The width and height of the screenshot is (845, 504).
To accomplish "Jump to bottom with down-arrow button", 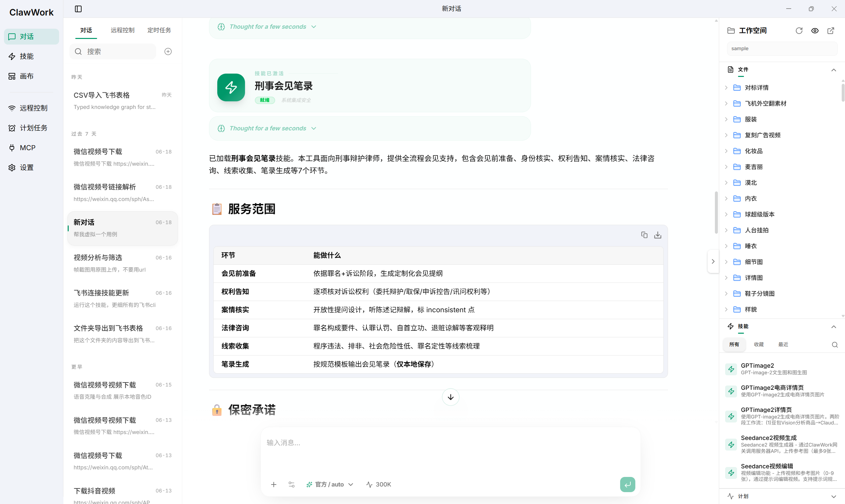I will [x=450, y=397].
